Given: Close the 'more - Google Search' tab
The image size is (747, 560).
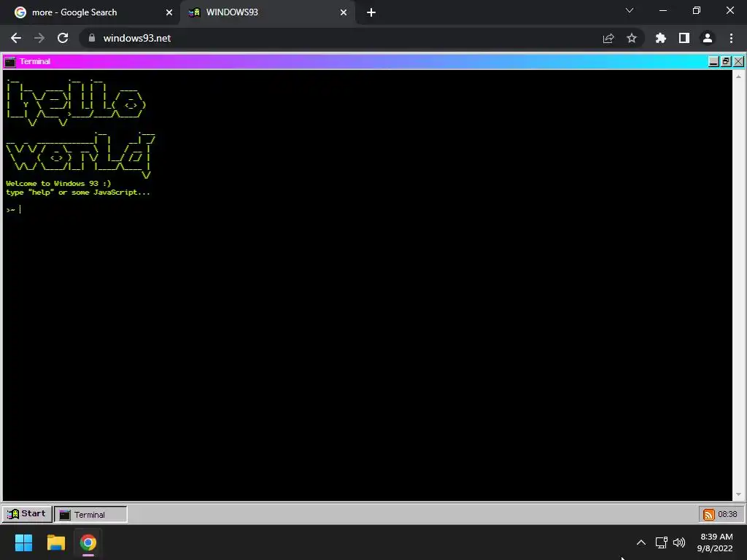Looking at the screenshot, I should pos(169,12).
